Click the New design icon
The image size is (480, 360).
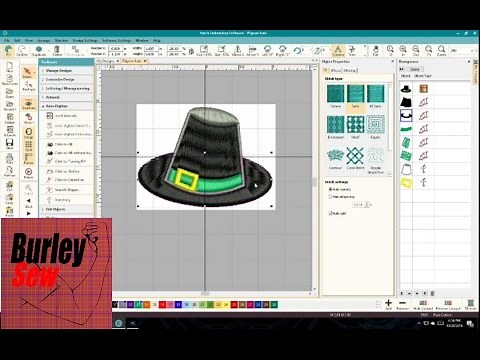[9, 67]
